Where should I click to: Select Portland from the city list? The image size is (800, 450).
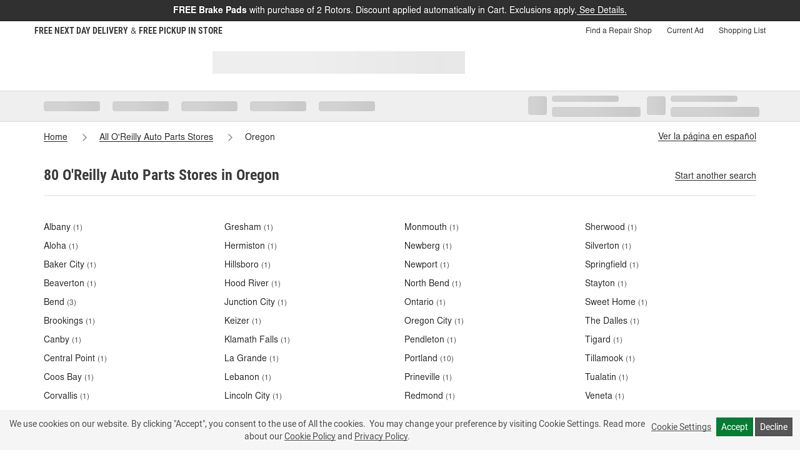coord(421,359)
